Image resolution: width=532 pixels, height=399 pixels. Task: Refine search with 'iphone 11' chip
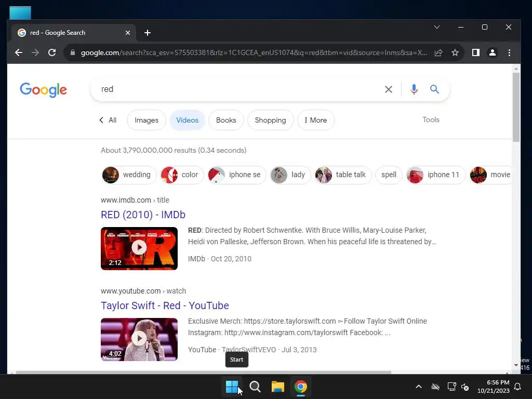tap(436, 175)
